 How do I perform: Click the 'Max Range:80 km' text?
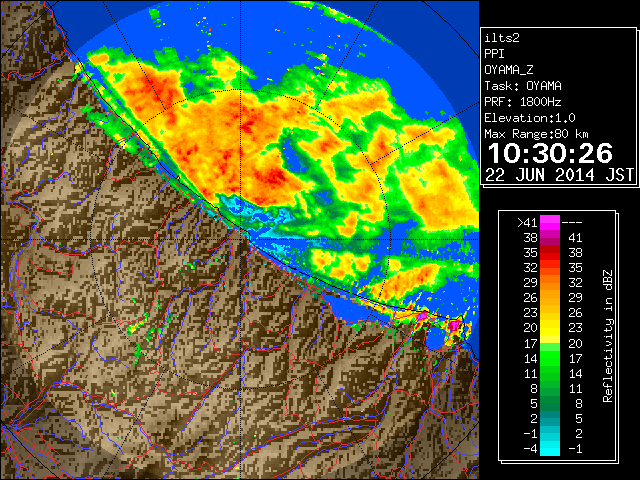[x=536, y=134]
